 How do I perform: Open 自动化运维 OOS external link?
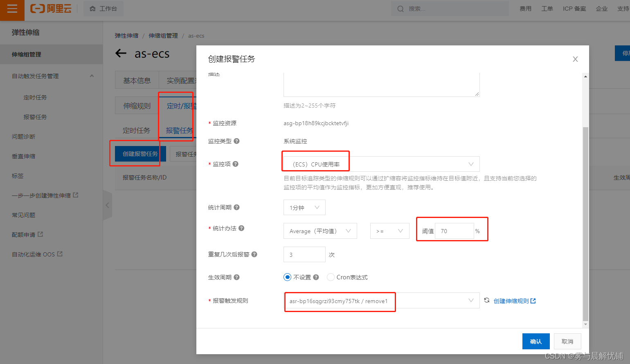click(37, 254)
